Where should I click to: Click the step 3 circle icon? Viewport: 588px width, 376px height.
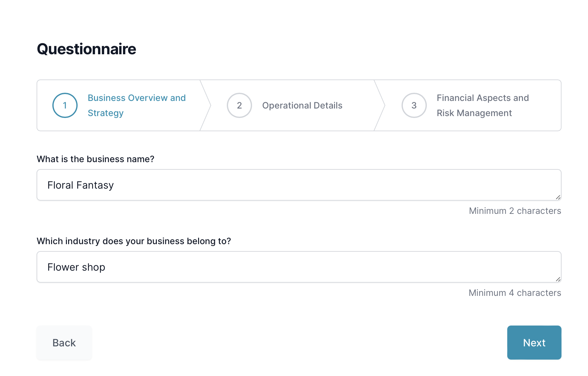tap(414, 105)
